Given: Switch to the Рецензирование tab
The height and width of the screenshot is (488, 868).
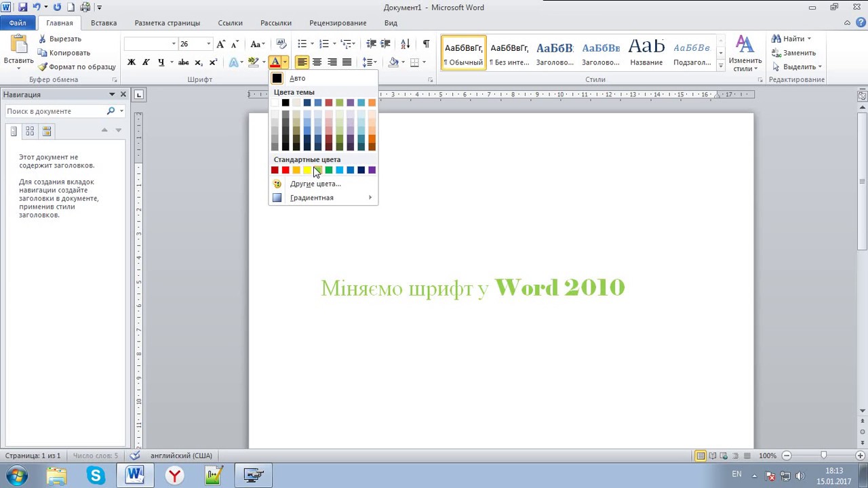Looking at the screenshot, I should tap(338, 23).
